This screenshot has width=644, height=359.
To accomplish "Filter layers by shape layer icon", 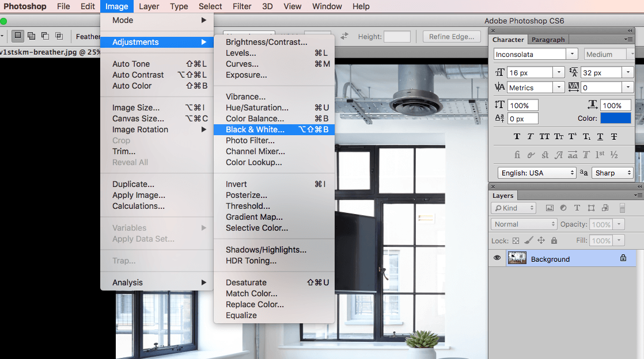I will [591, 208].
